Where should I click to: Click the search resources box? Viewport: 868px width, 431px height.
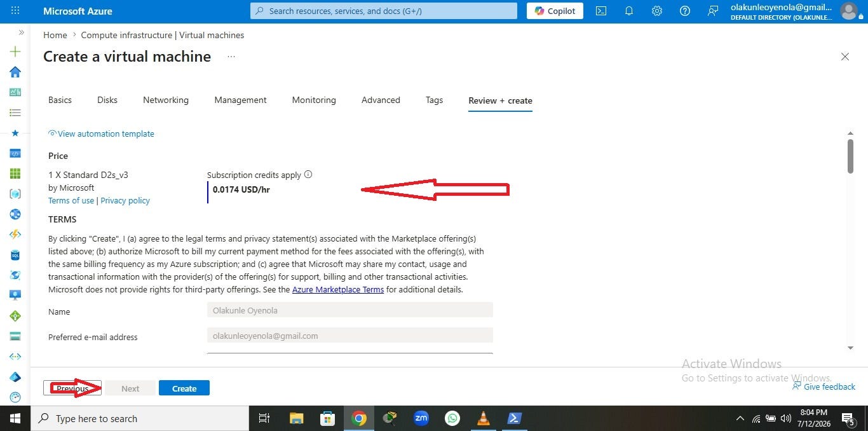pyautogui.click(x=384, y=11)
